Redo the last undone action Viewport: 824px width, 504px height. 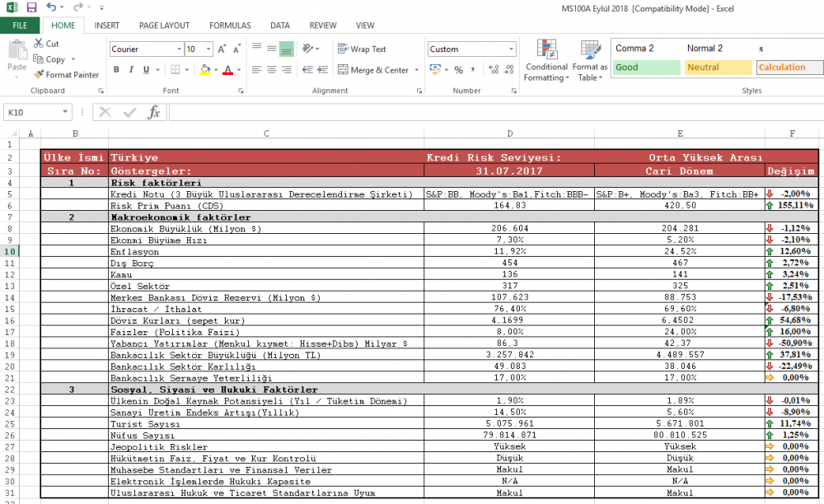point(77,7)
